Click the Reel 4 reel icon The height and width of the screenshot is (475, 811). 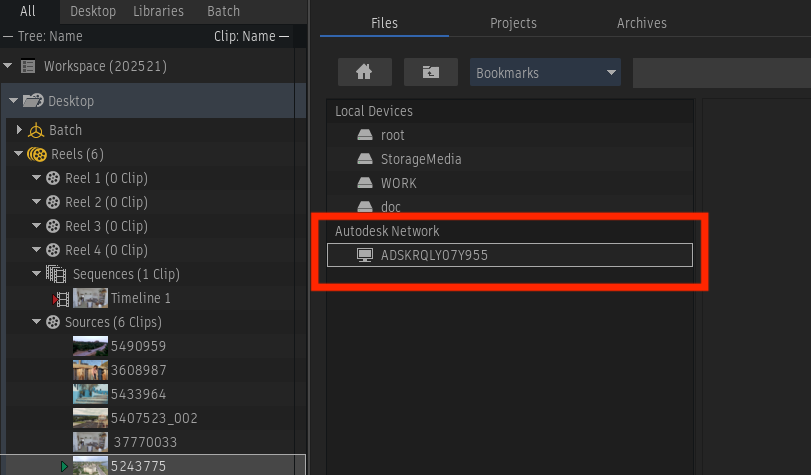tap(53, 250)
